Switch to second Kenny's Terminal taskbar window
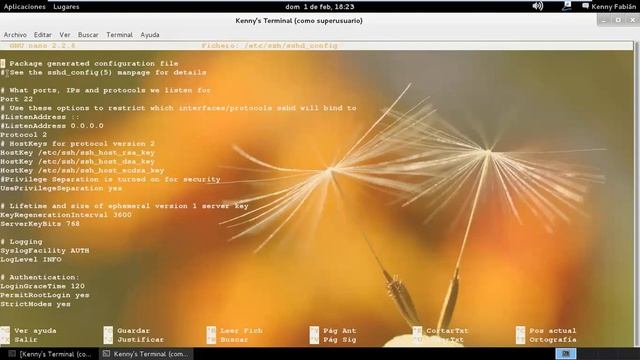 (x=146, y=354)
